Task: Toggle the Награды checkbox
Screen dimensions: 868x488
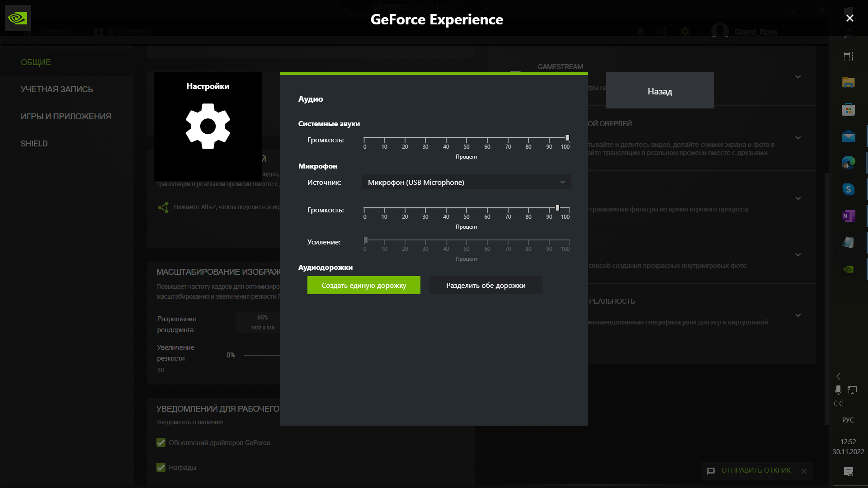Action: [161, 468]
